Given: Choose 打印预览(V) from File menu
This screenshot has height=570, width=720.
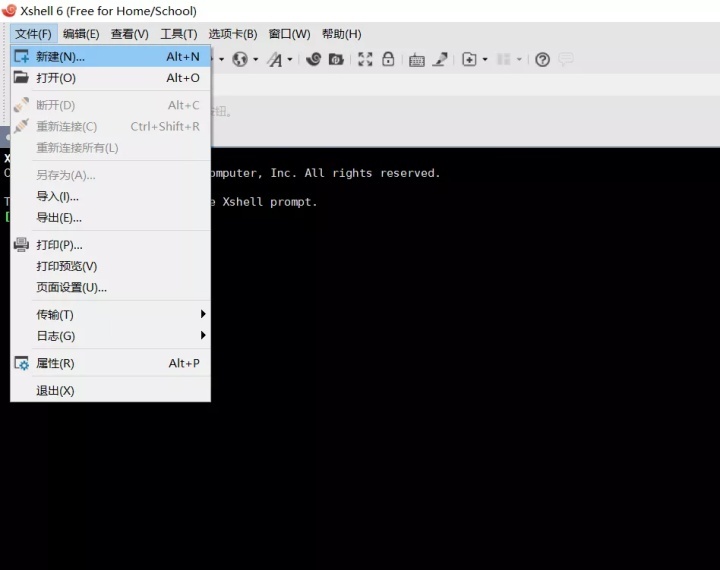Looking at the screenshot, I should coord(110,266).
